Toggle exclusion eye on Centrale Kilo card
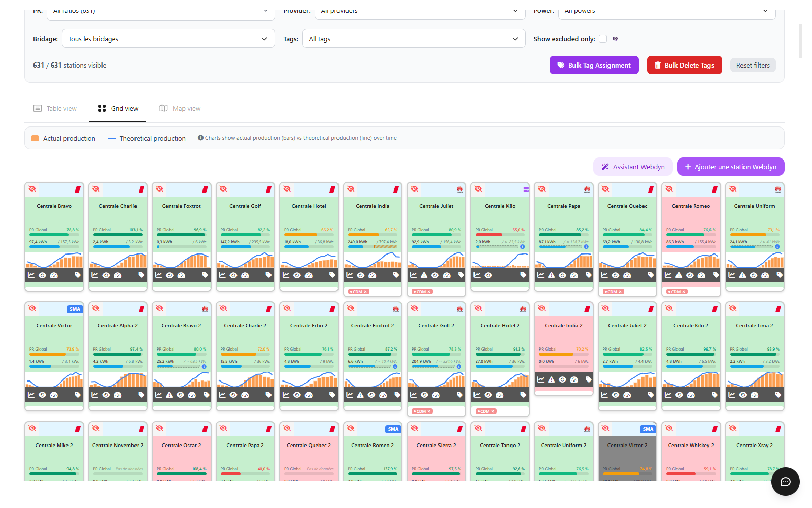The height and width of the screenshot is (508, 812). pyautogui.click(x=478, y=189)
